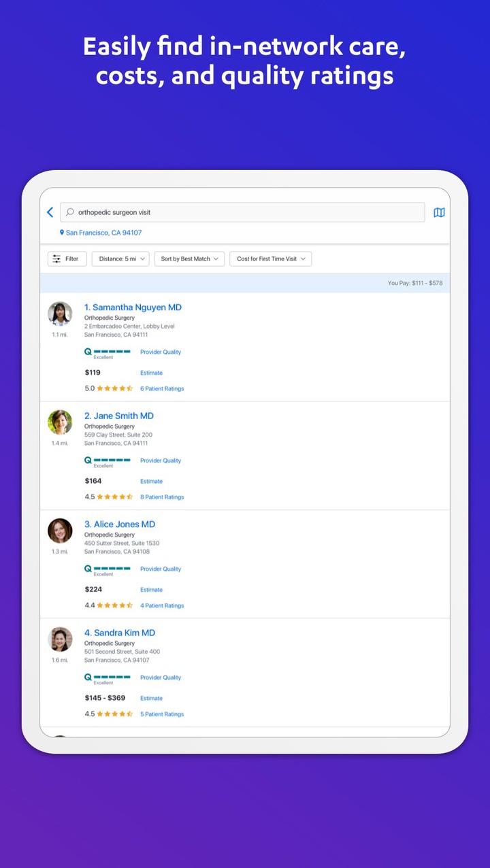View Estimate for Jane Smith's $164 cost
The width and height of the screenshot is (490, 868).
[x=151, y=482]
